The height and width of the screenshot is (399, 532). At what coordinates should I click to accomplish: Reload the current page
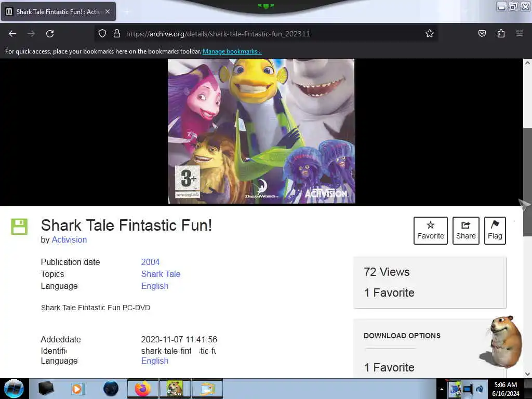tap(50, 34)
